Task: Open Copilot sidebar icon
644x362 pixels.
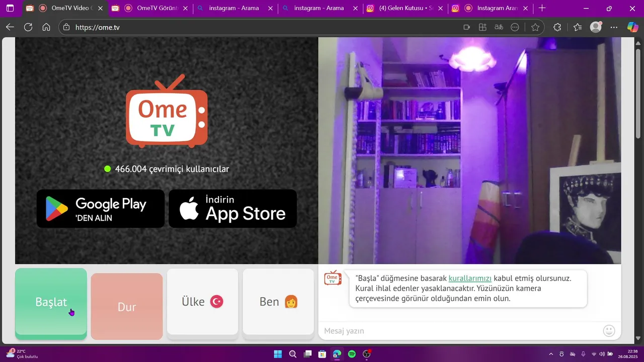Action: (x=632, y=27)
